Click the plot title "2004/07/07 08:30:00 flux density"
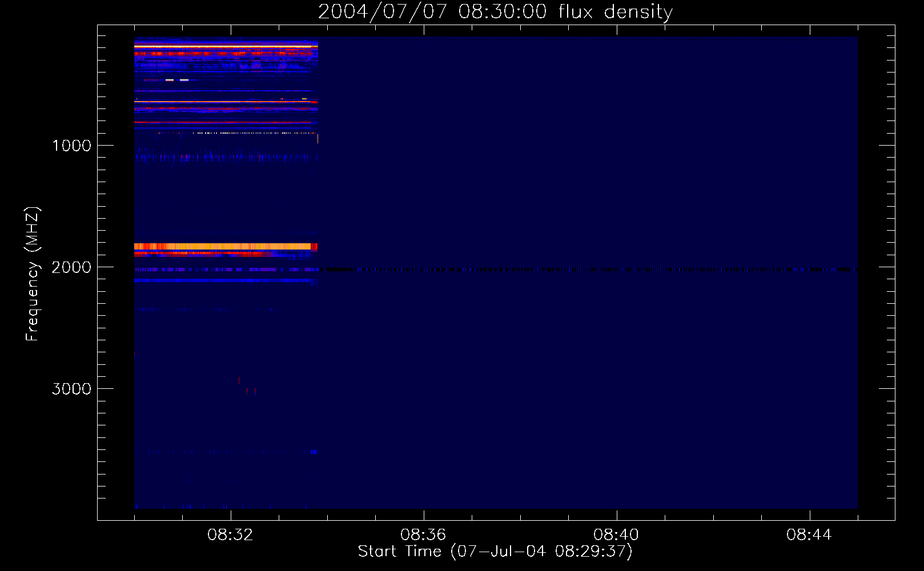This screenshot has width=924, height=571. point(495,12)
